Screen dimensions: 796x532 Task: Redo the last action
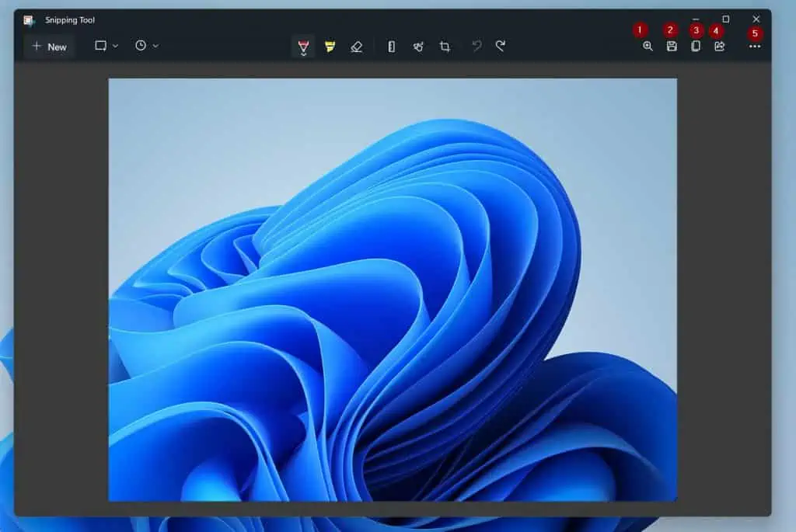[x=501, y=47]
